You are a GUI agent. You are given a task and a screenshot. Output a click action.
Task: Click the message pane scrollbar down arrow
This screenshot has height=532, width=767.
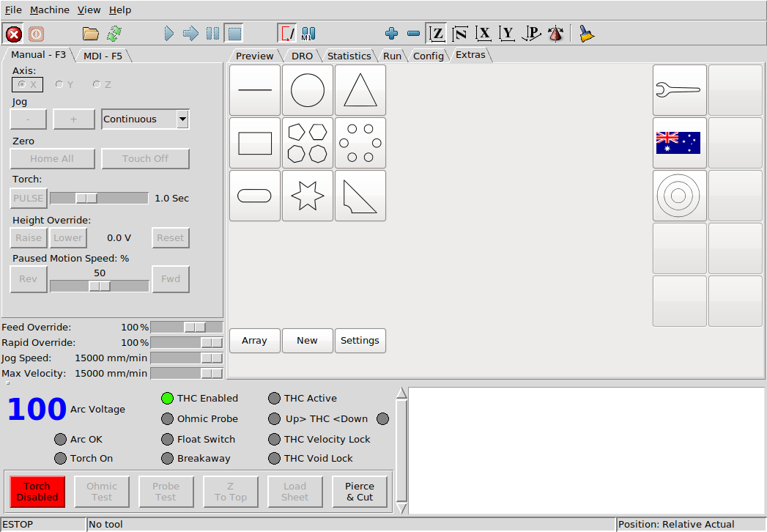(401, 509)
